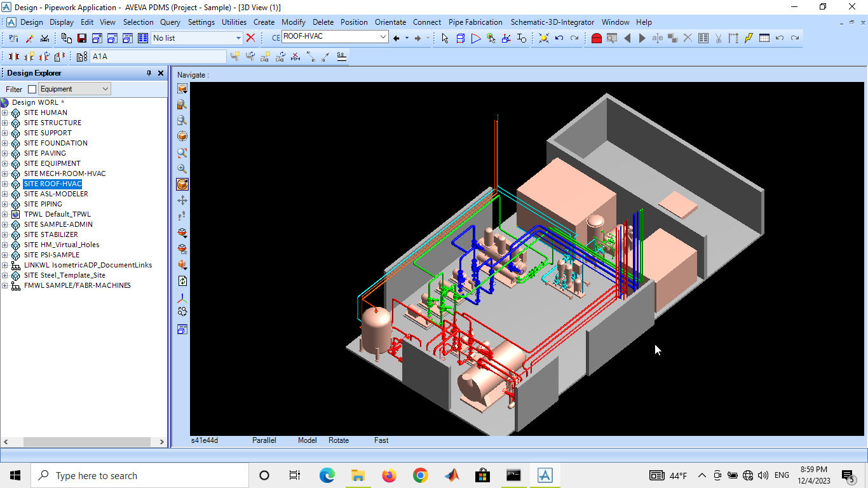This screenshot has width=868, height=488.
Task: Open the ROOF-HVAC current element dropdown
Action: coord(383,37)
